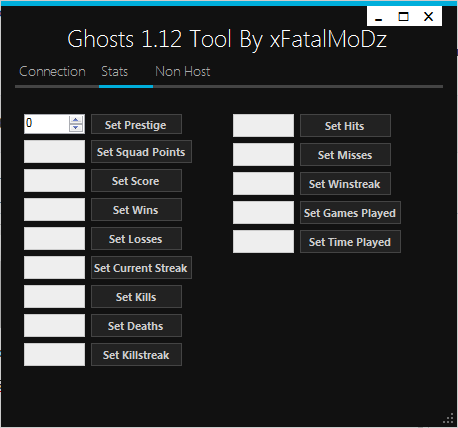
Task: Click the Set Winstreak button
Action: (345, 184)
